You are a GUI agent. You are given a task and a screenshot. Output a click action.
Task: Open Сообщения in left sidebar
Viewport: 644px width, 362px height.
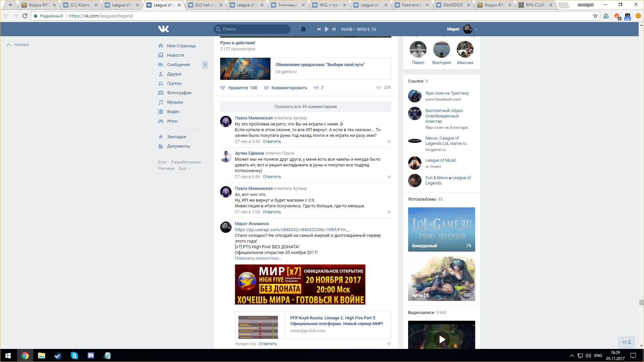178,65
